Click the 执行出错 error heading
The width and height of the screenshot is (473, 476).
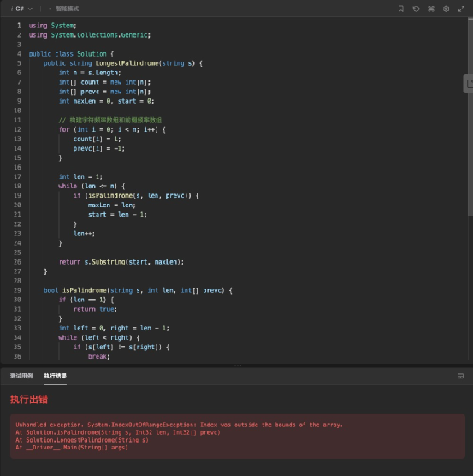[x=29, y=399]
